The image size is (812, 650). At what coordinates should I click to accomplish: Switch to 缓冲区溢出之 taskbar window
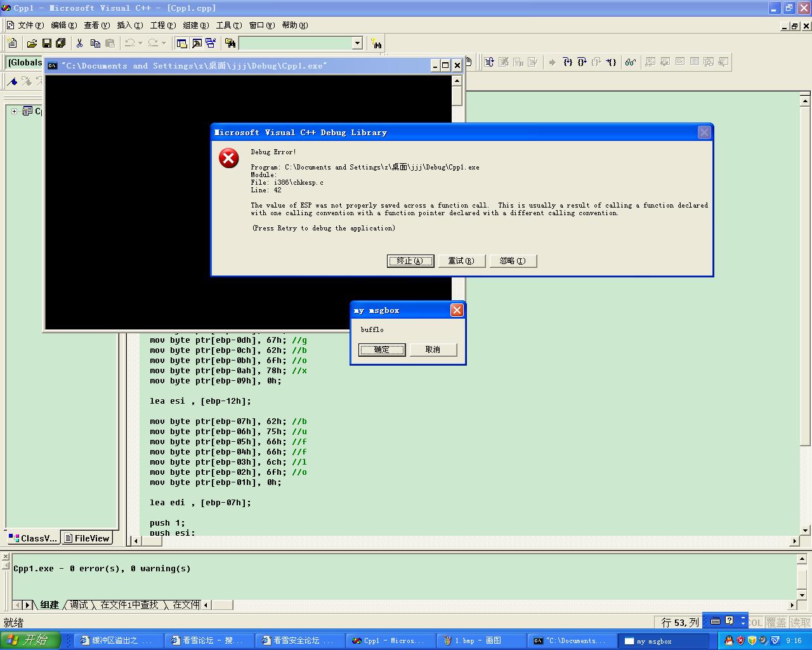pos(119,640)
